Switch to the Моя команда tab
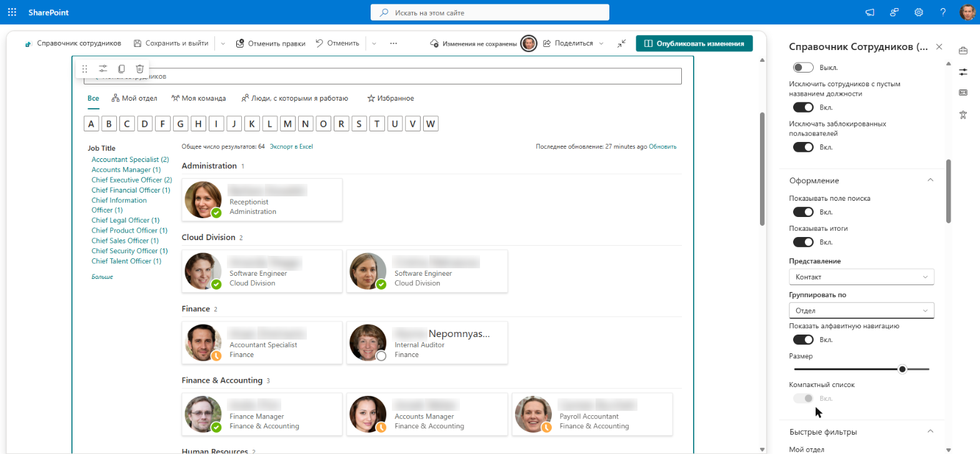The image size is (980, 454). [197, 98]
